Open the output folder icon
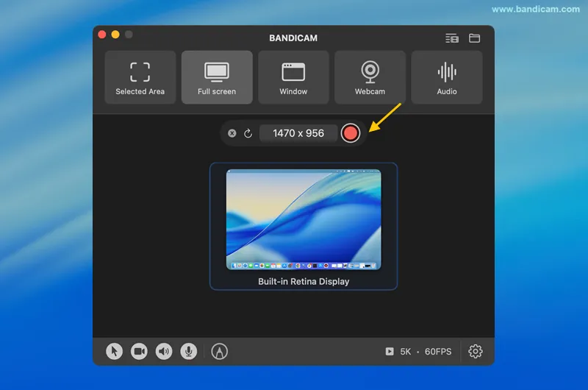588x390 pixels. tap(474, 38)
